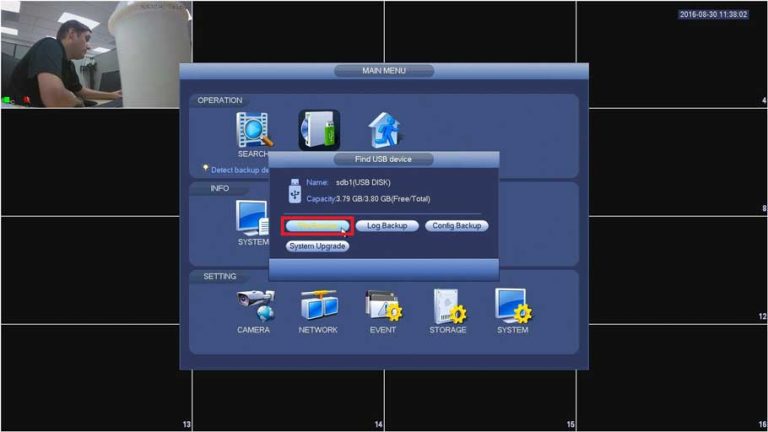
Task: Open the INFO SYSTEM monitor icon
Action: click(252, 218)
